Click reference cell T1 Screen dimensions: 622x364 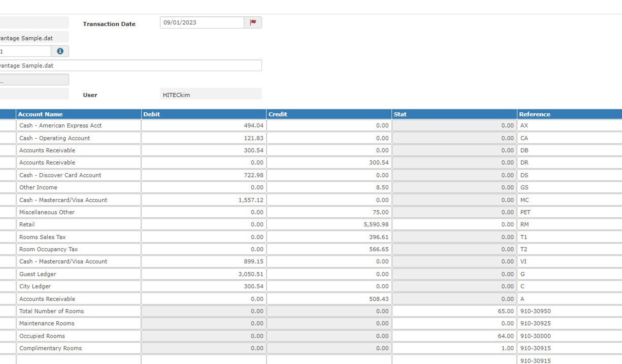coord(570,237)
